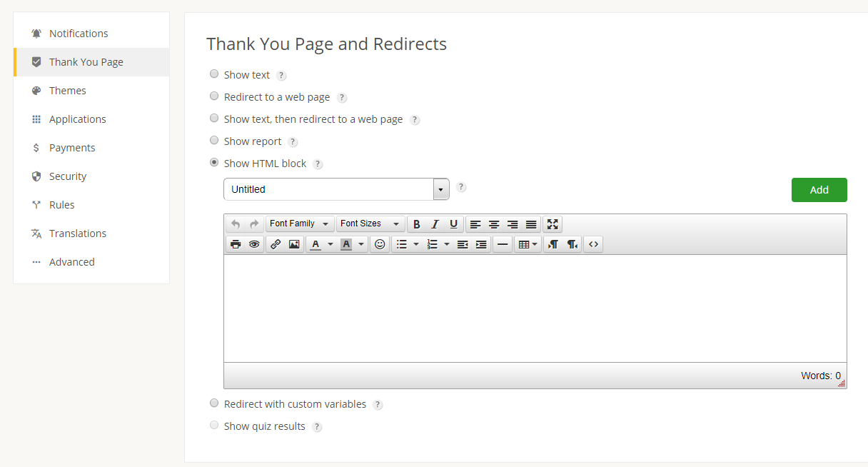868x467 pixels.
Task: Click inside the HTML editor text area
Action: (535, 308)
